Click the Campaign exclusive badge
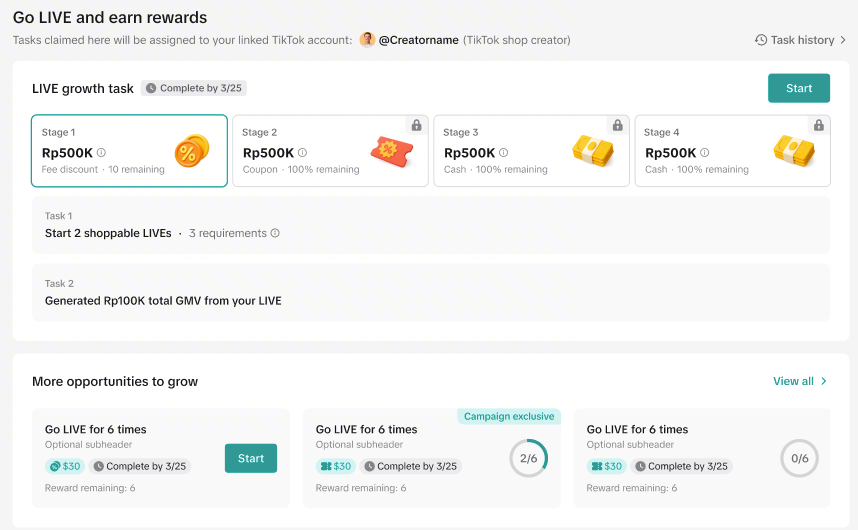Viewport: 858px width, 530px height. pyautogui.click(x=509, y=416)
